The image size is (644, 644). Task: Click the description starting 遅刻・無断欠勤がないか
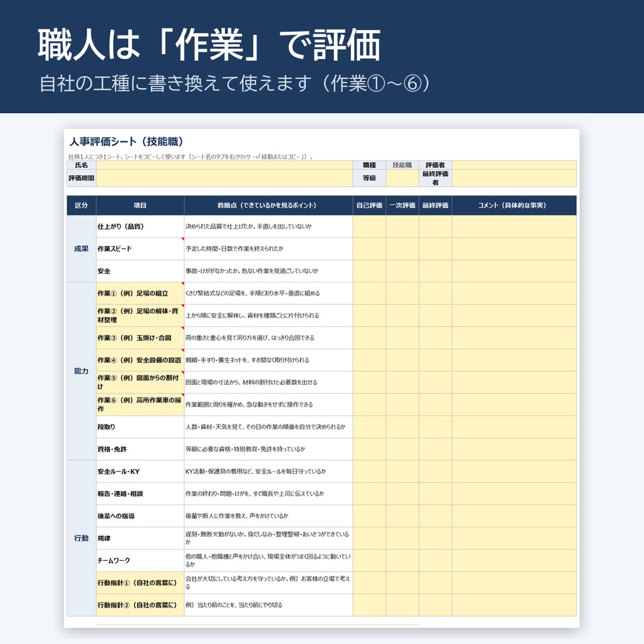[x=268, y=538]
